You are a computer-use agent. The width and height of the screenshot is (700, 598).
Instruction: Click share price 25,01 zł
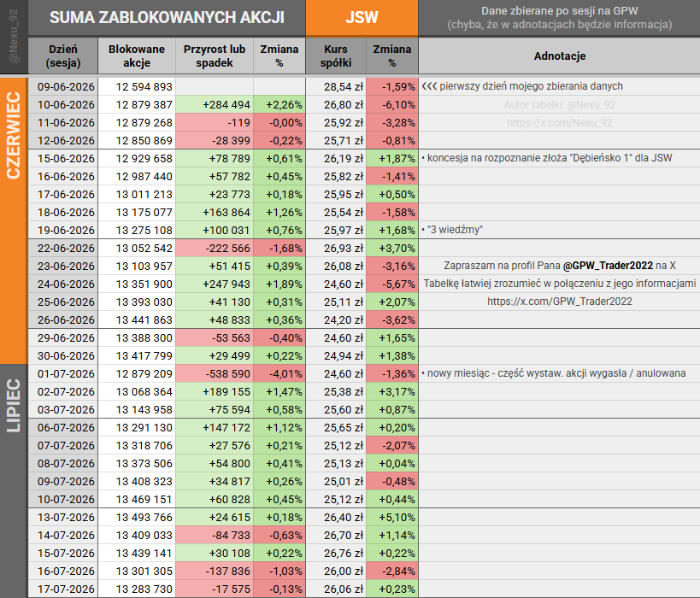point(336,481)
